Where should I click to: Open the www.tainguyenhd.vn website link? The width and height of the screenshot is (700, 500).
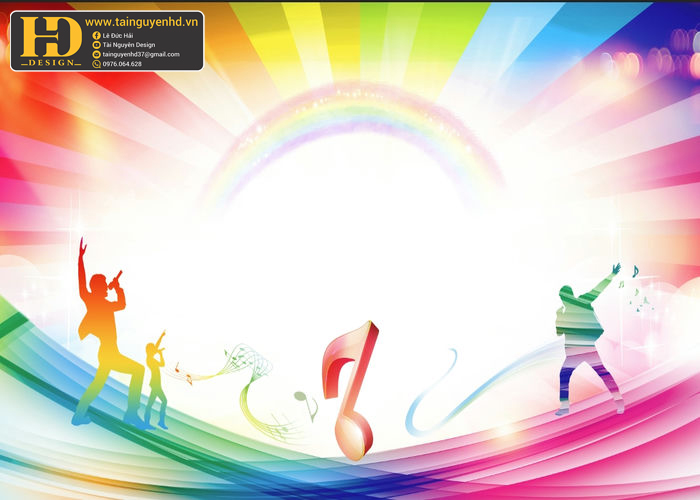click(x=141, y=22)
